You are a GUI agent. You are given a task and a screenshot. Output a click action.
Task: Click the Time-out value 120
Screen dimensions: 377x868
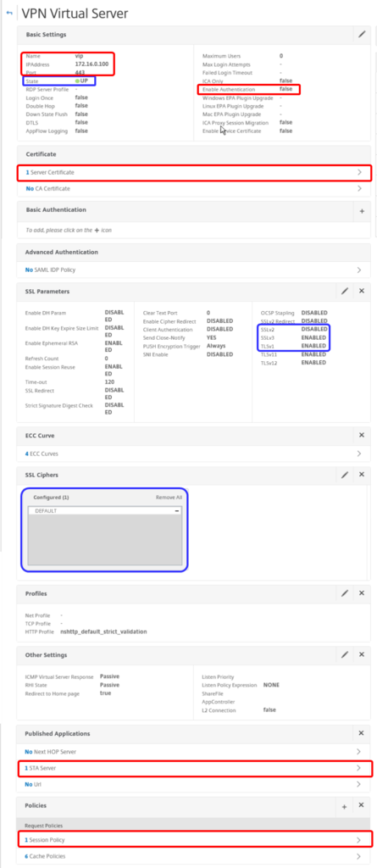coord(109,382)
